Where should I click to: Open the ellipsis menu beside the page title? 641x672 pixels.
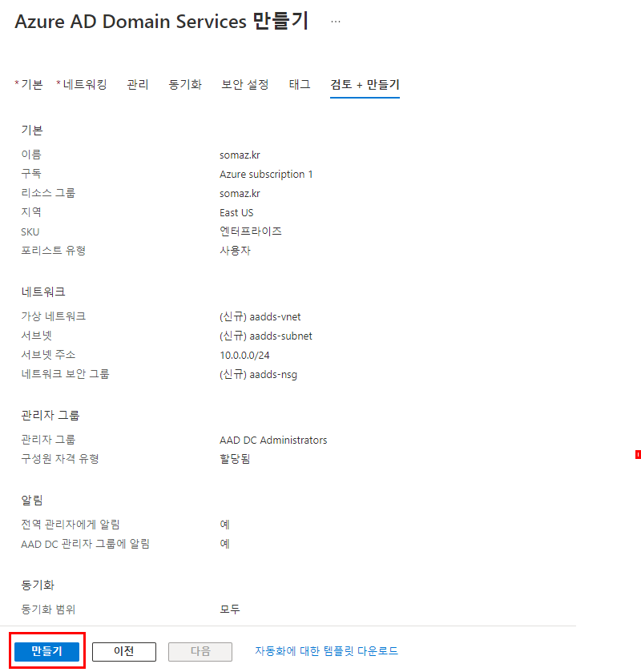(336, 22)
